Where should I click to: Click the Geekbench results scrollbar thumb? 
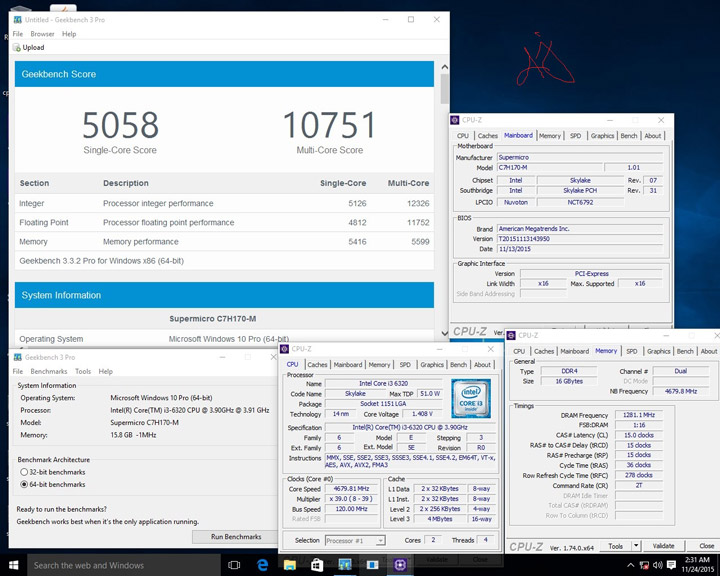[x=444, y=89]
